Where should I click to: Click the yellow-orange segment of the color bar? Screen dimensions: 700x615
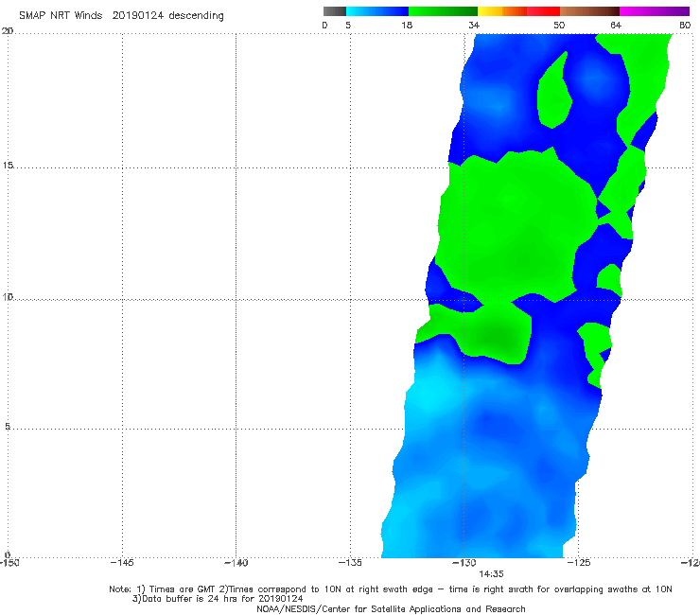click(502, 11)
